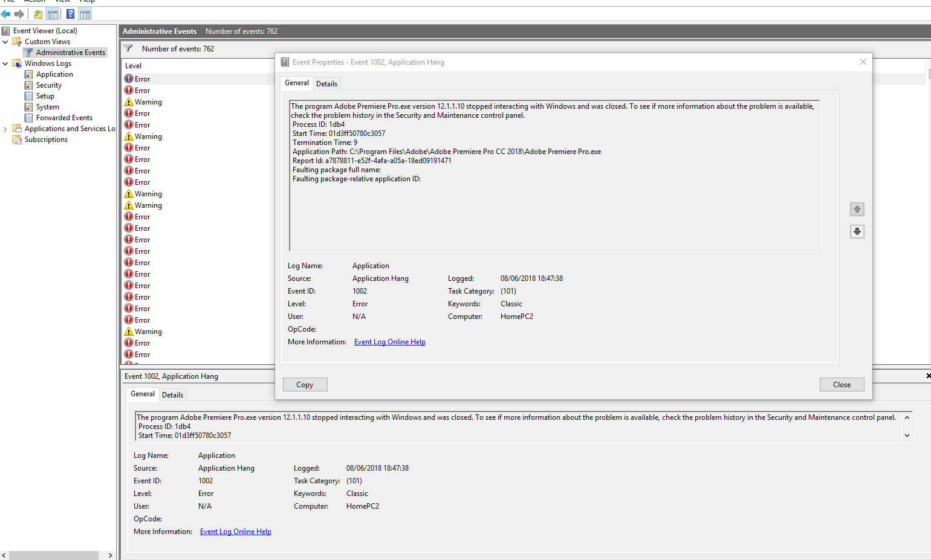Click the Keywords value Classic in dialog
This screenshot has height=560, width=931.
pos(511,304)
